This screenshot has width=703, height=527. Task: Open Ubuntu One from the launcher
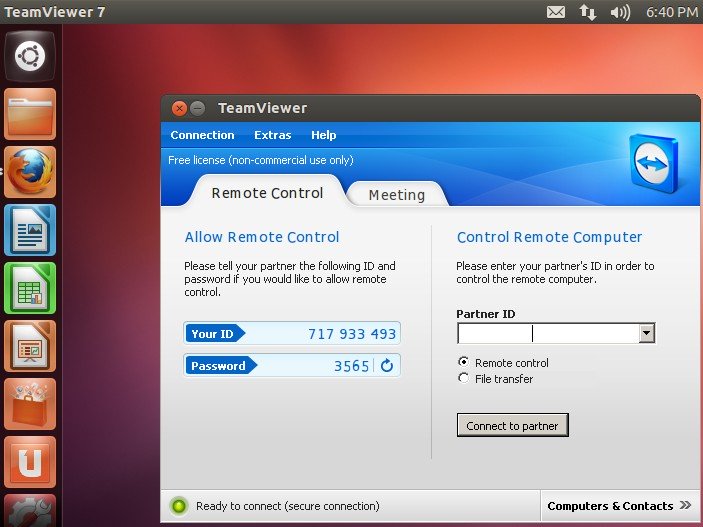pos(30,462)
